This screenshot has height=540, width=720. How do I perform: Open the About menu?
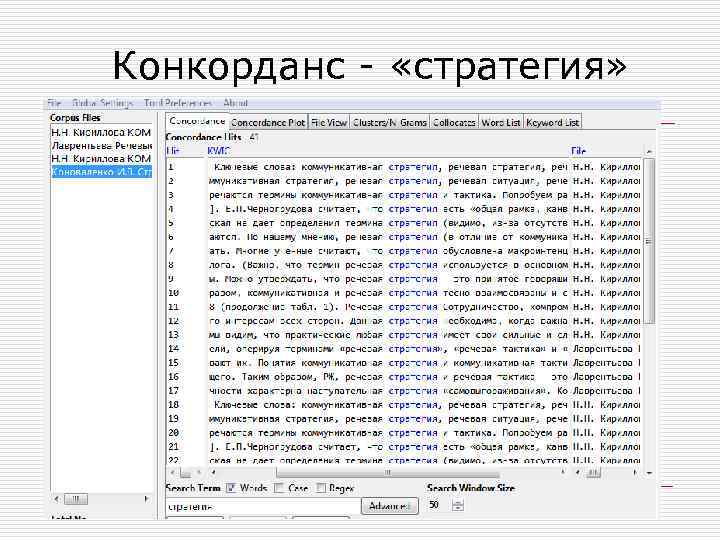pyautogui.click(x=236, y=103)
